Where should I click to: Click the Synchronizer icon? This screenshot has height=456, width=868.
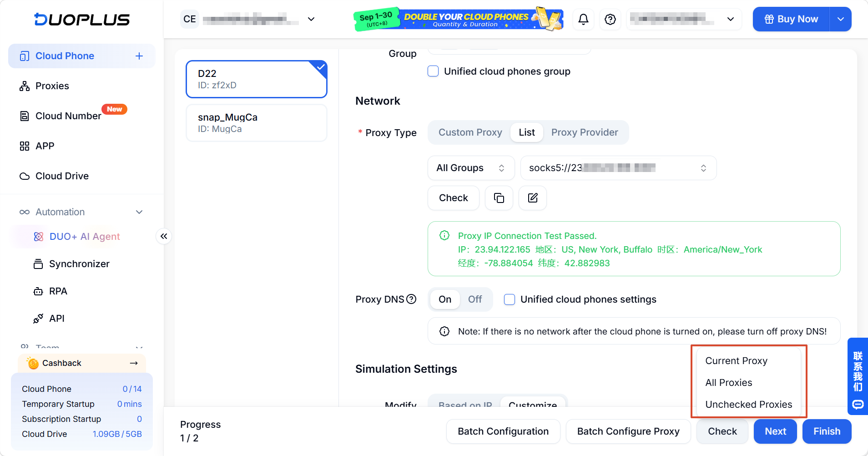38,264
